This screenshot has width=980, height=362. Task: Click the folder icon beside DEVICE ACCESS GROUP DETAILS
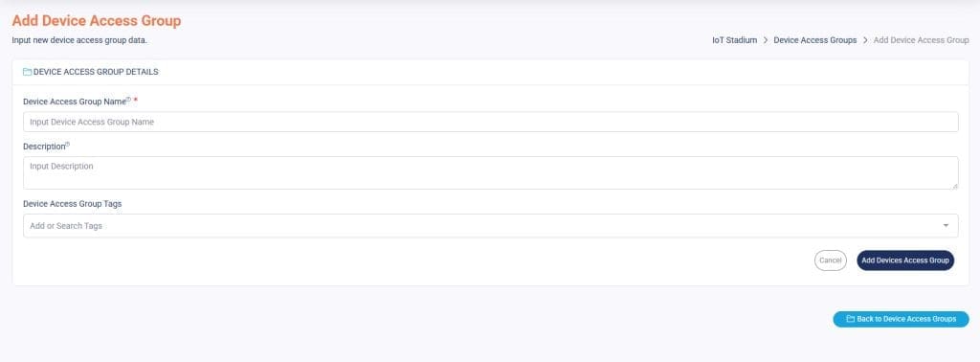(x=27, y=72)
